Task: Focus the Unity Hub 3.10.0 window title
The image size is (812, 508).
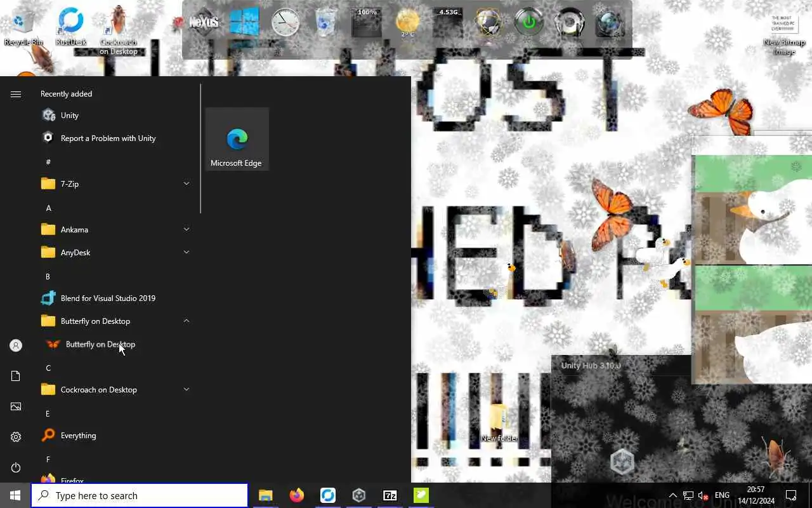Action: [591, 366]
